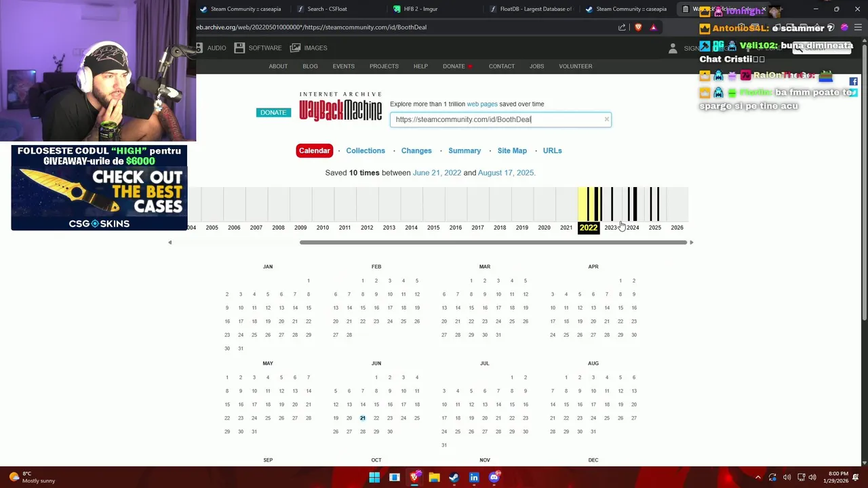This screenshot has height=488, width=868.
Task: Open the CONTACT menu link
Action: tap(502, 66)
